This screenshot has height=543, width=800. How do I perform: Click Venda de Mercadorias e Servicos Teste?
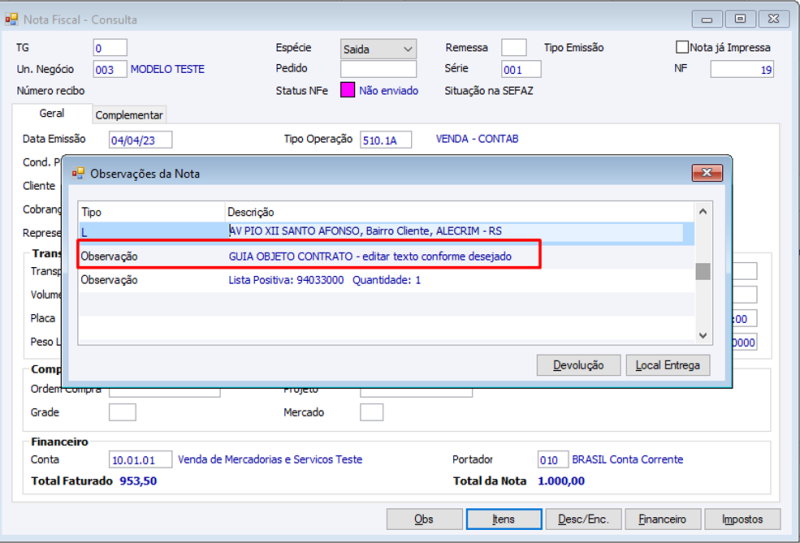click(270, 459)
